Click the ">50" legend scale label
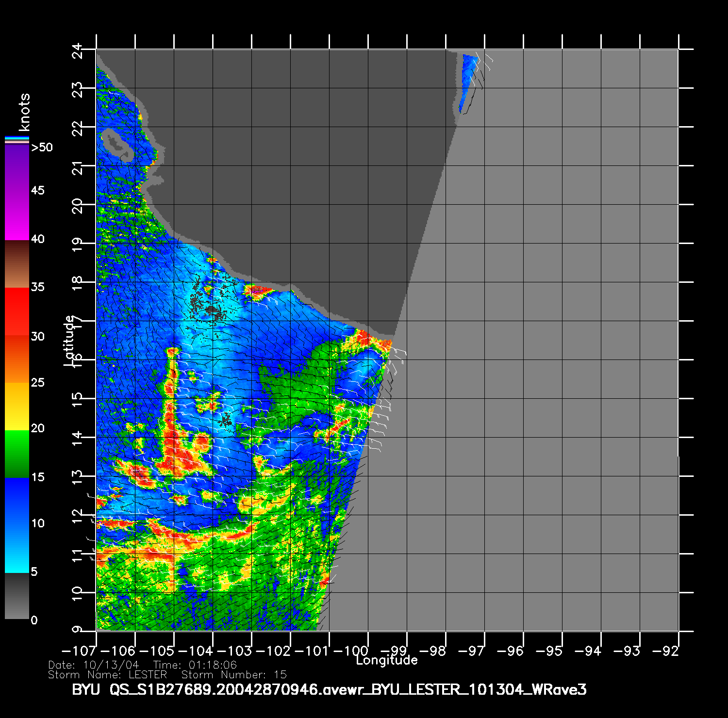 tap(42, 147)
